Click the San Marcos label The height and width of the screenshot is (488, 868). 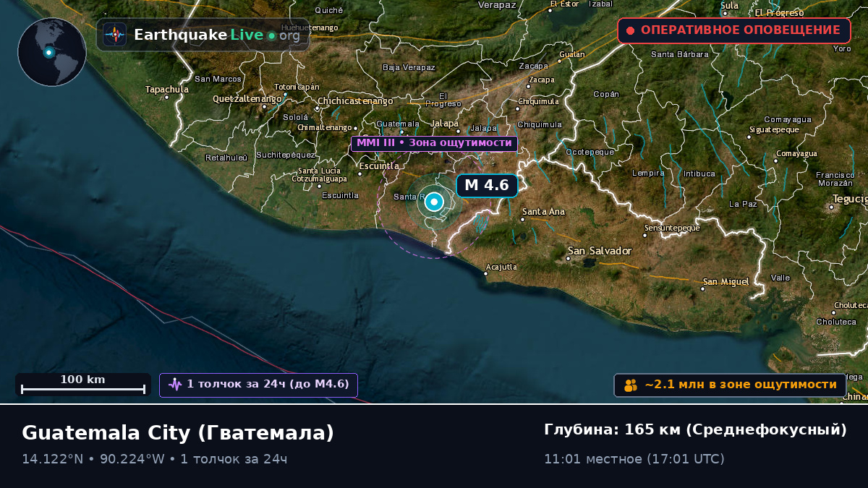(218, 79)
